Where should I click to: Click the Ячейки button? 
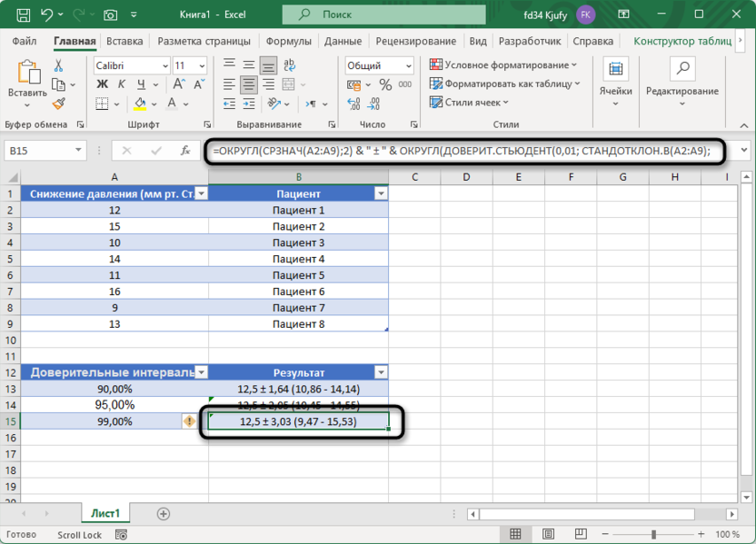615,77
